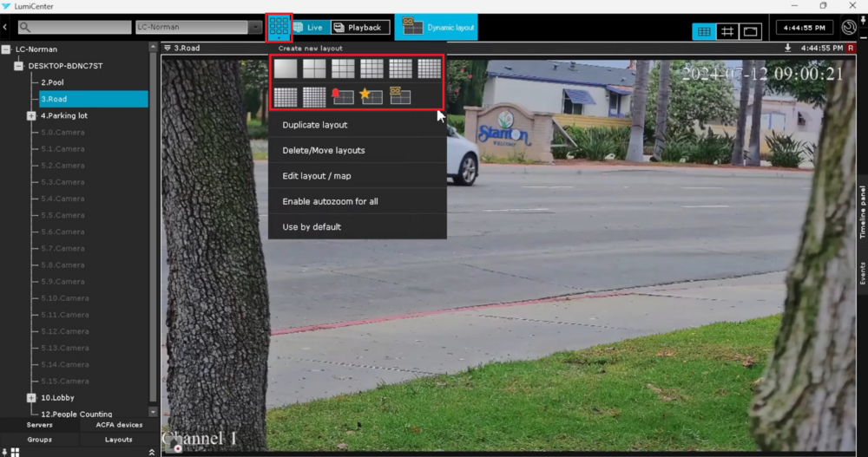The image size is (868, 457).
Task: Select the single-camera 1x1 layout icon
Action: 286,69
